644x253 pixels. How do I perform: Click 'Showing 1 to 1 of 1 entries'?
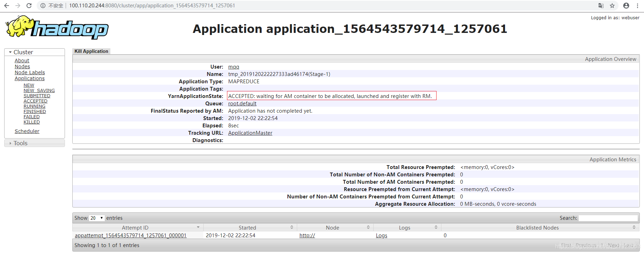pos(107,245)
